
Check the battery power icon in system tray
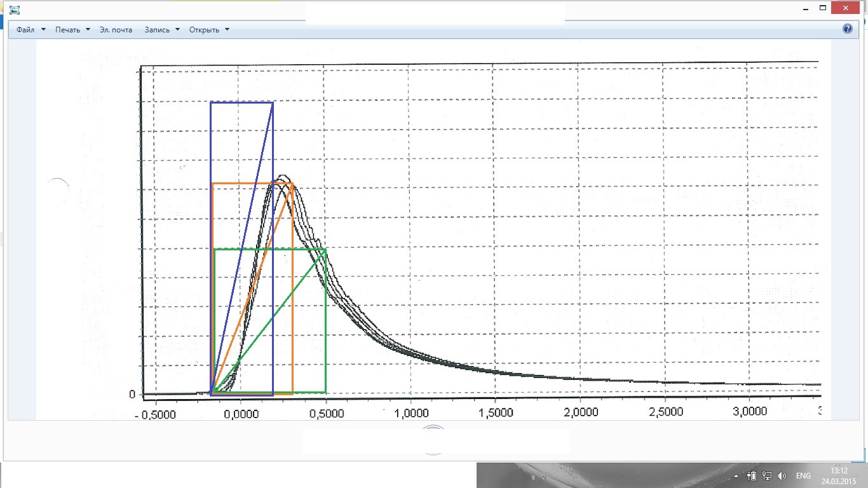coord(751,475)
